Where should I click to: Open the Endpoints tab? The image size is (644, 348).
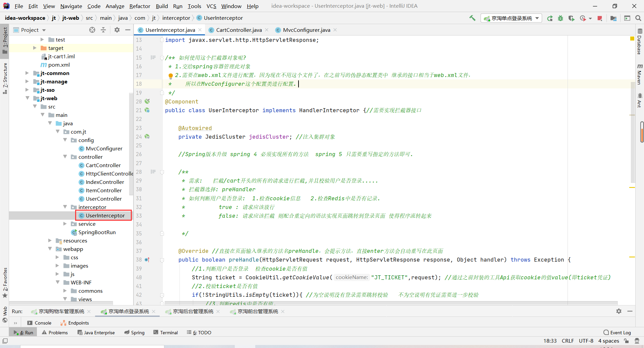(x=74, y=323)
